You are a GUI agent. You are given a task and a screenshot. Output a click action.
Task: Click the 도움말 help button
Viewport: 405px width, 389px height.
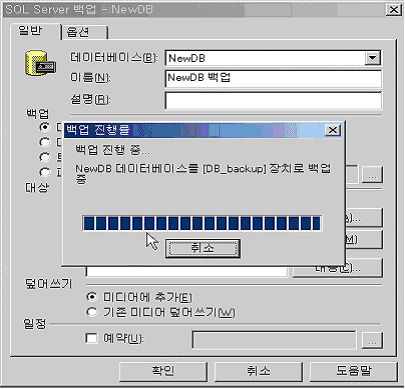click(x=353, y=371)
